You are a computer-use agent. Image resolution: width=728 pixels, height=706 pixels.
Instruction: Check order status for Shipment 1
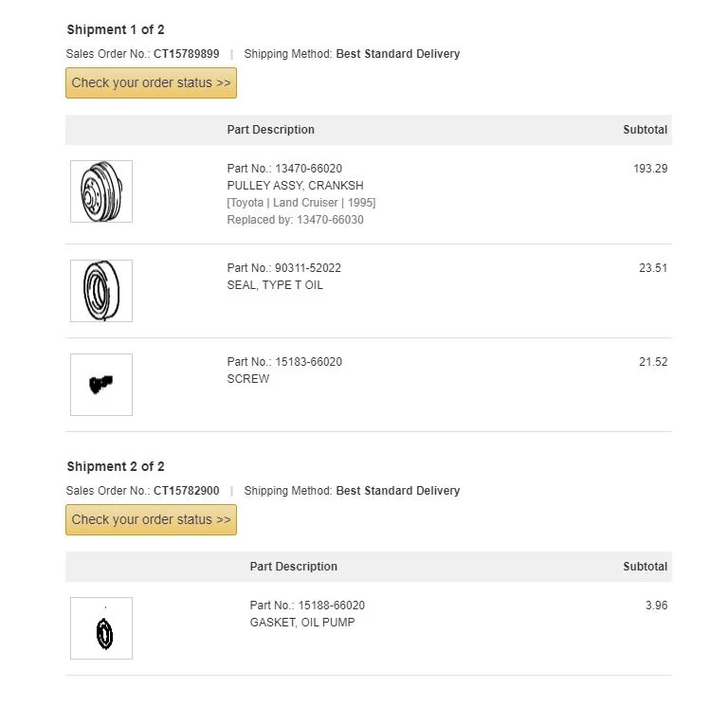151,82
